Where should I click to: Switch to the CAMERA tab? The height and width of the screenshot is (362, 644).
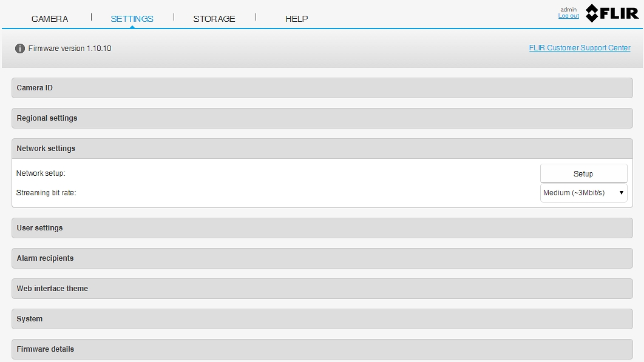click(50, 19)
